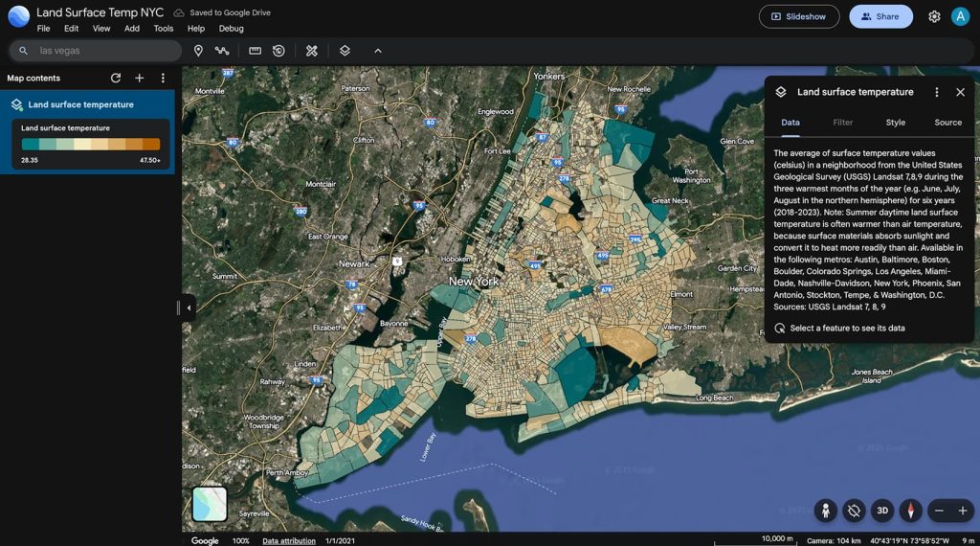This screenshot has height=546, width=980.
Task: Activate the ruler measure tool
Action: (x=255, y=51)
